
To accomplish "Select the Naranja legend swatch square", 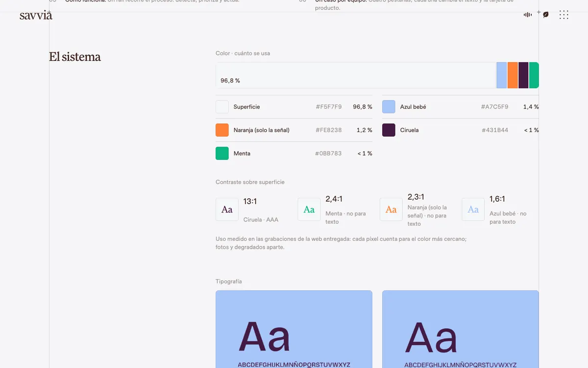I will tap(222, 130).
